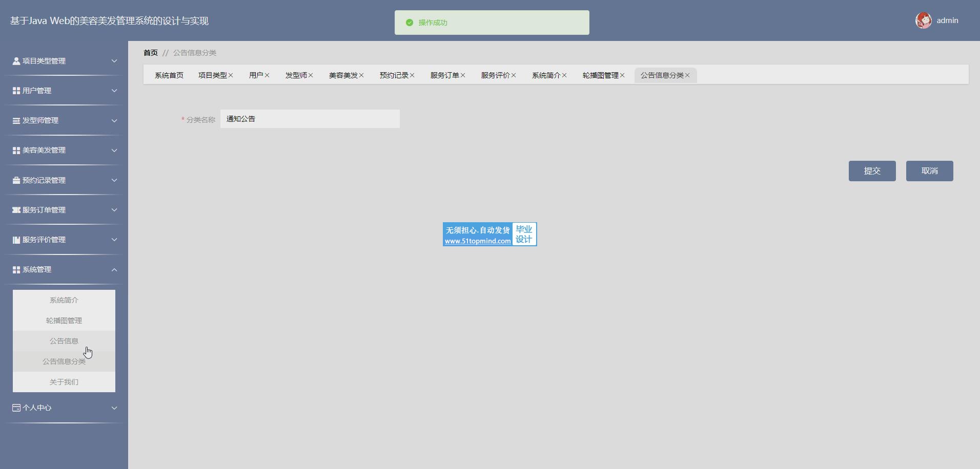Viewport: 980px width, 469px height.
Task: Close the 系统简介 tab
Action: coord(564,75)
